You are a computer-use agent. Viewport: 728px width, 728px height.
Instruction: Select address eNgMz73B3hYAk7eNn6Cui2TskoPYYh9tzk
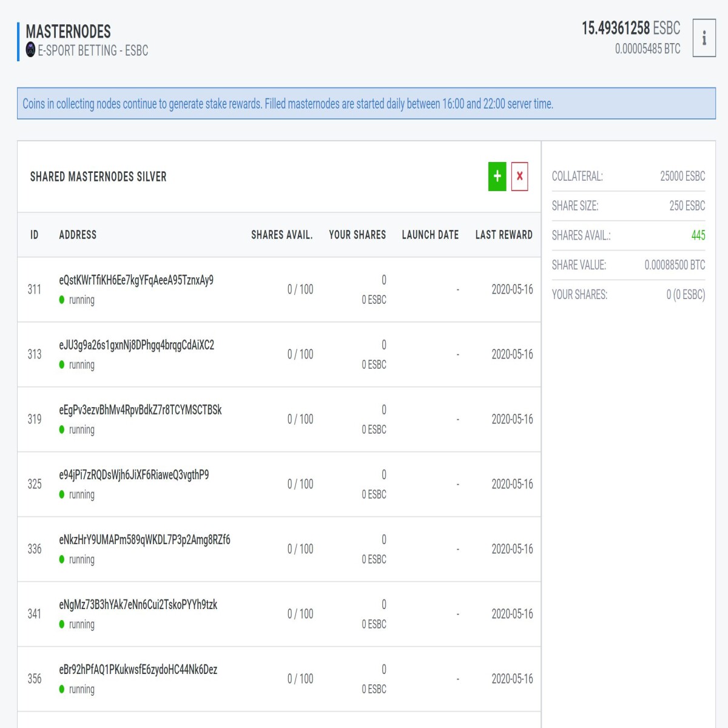[138, 605]
